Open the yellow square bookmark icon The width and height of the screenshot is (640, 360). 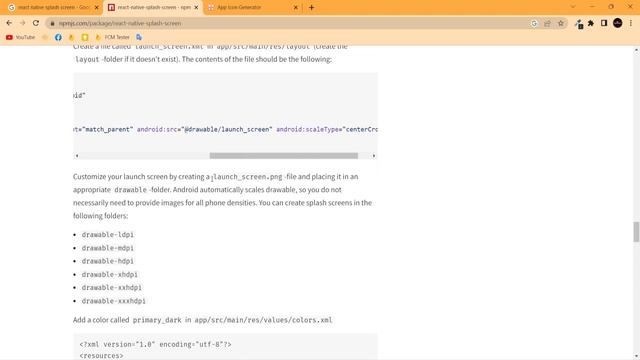click(85, 37)
